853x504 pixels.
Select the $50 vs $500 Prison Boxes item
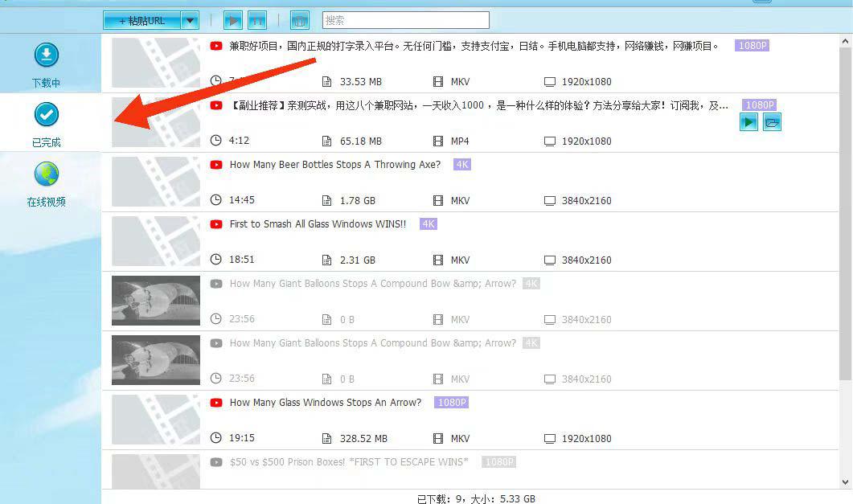pyautogui.click(x=348, y=462)
